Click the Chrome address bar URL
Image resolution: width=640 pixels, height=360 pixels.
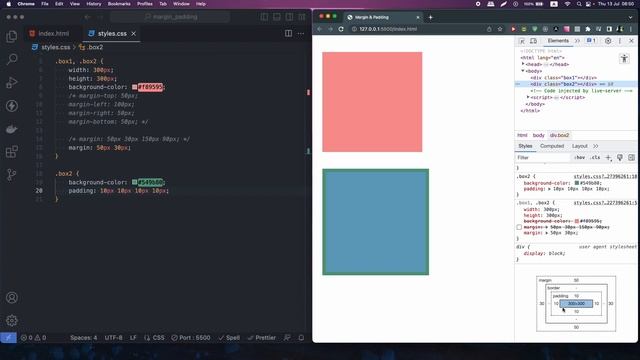coord(388,29)
